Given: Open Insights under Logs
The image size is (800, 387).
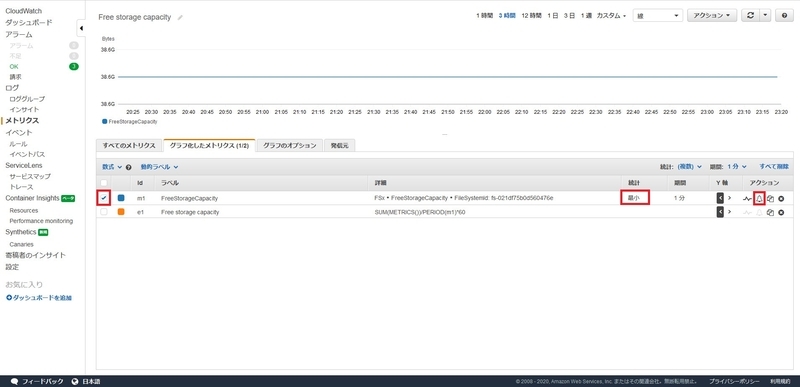Looking at the screenshot, I should coord(24,110).
